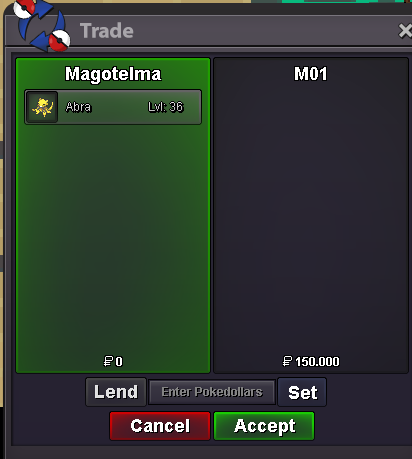412x459 pixels.
Task: Cancel the trade
Action: 160,426
